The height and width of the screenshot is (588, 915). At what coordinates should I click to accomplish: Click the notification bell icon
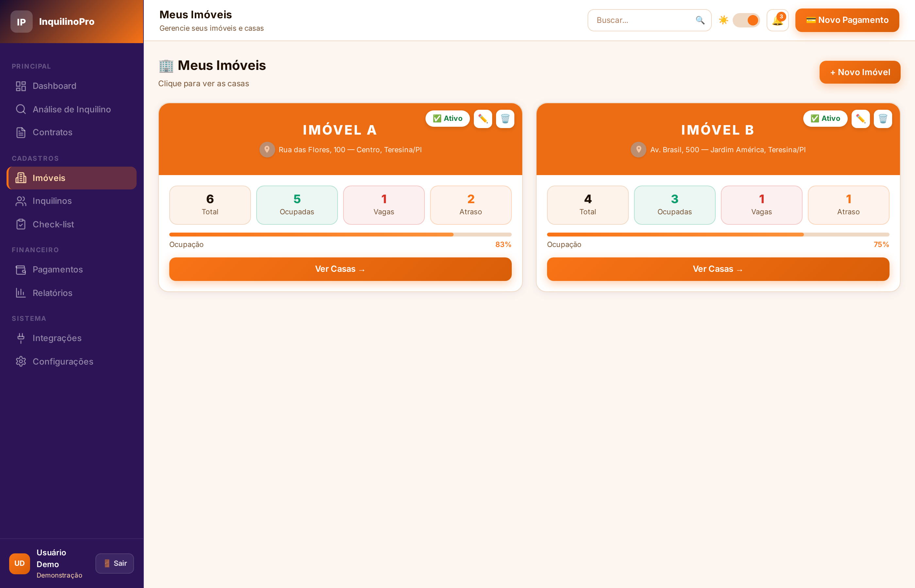[x=777, y=20]
